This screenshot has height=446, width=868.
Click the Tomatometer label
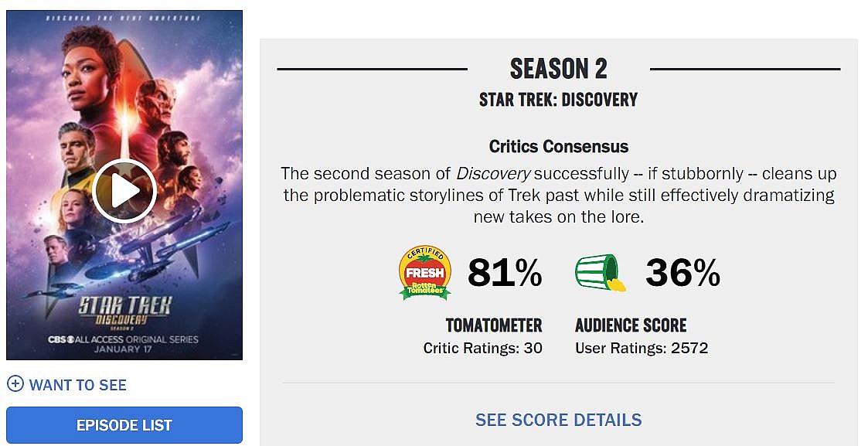pos(494,325)
